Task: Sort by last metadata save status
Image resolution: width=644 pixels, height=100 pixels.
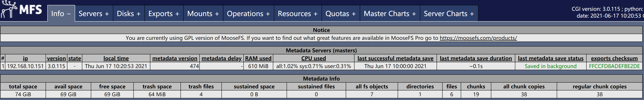Action: click(551, 58)
